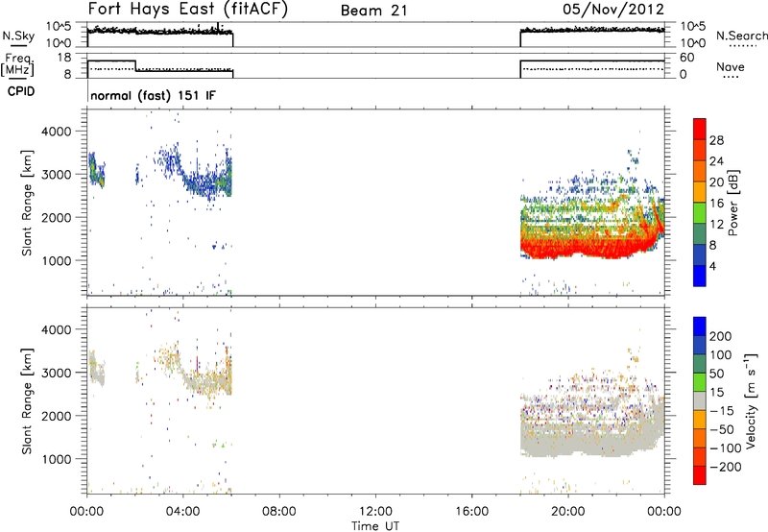The height and width of the screenshot is (532, 768).
Task: Click the dotted line sample under N.Search
Action: pos(743,46)
